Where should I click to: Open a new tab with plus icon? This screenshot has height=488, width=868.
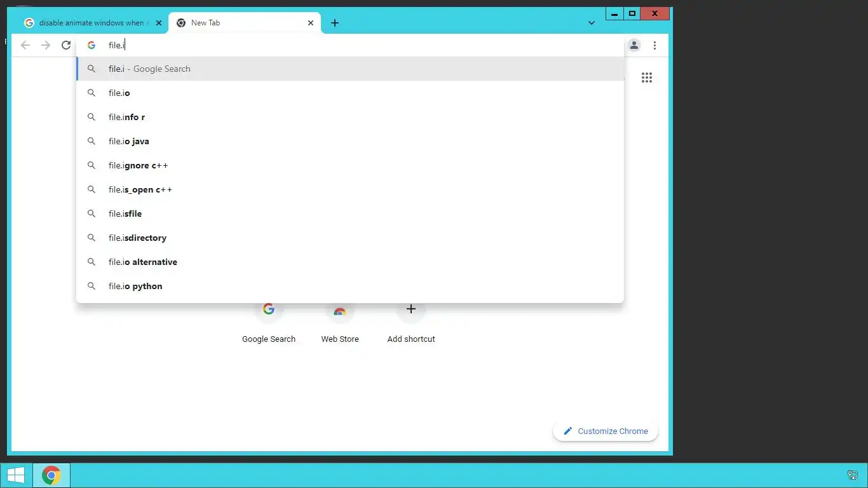pos(335,23)
